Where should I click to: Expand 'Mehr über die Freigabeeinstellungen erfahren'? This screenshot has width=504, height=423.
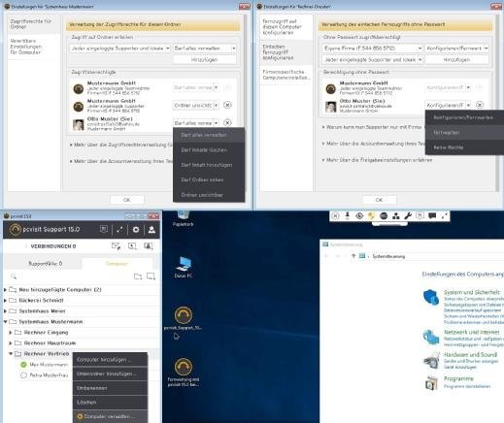coord(377,160)
